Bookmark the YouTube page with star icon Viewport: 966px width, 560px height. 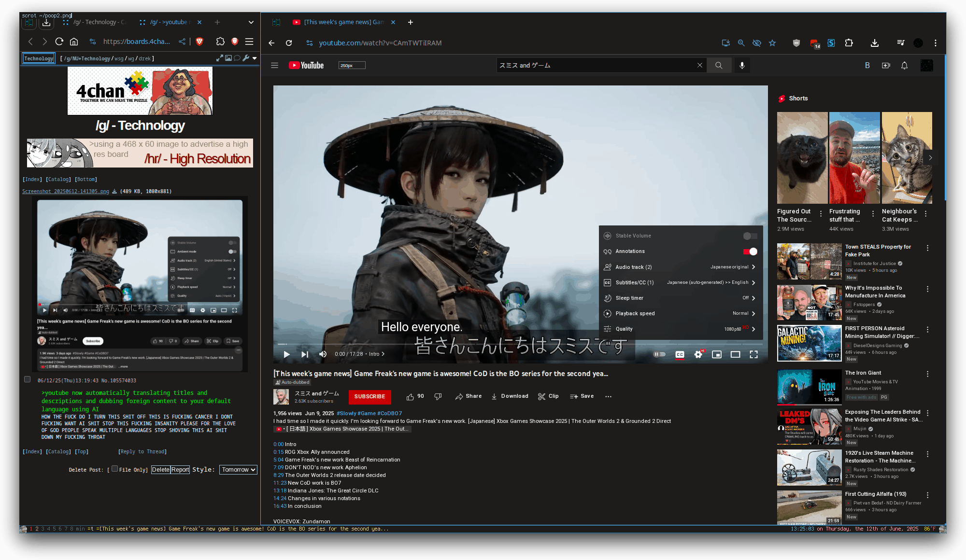tap(772, 43)
